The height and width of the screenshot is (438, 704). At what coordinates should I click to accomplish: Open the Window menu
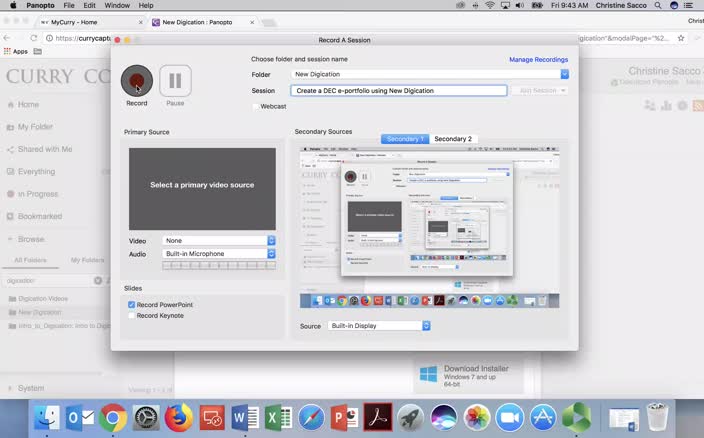coord(117,5)
